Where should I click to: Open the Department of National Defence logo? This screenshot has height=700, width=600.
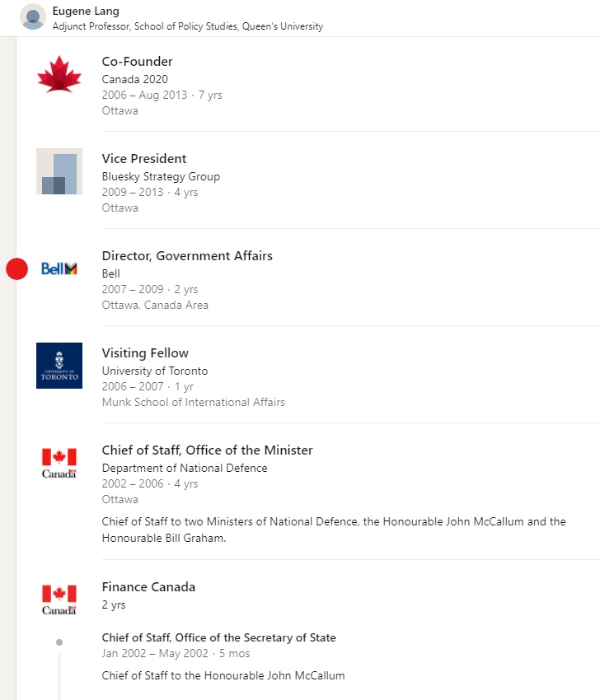59,462
